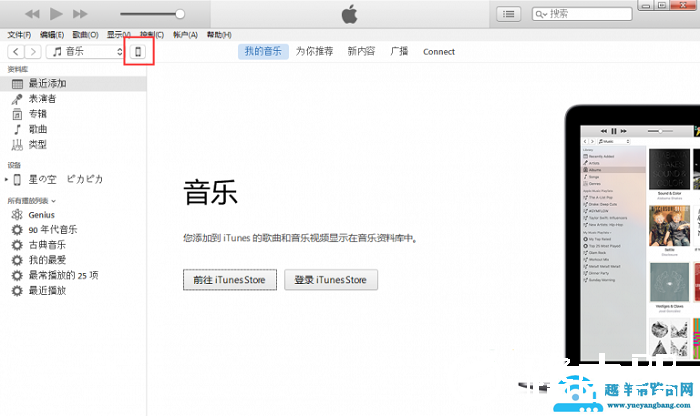700x416 pixels.
Task: Click the 表演者 microphone icon
Action: [17, 99]
